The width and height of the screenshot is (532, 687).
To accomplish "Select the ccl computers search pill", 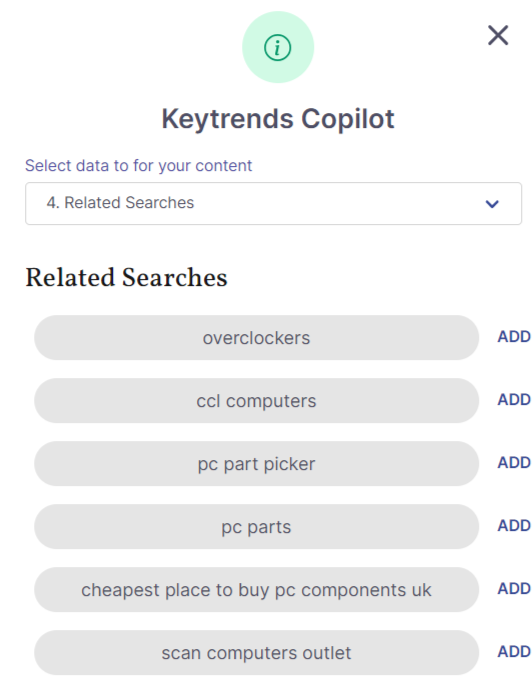I will click(x=256, y=401).
